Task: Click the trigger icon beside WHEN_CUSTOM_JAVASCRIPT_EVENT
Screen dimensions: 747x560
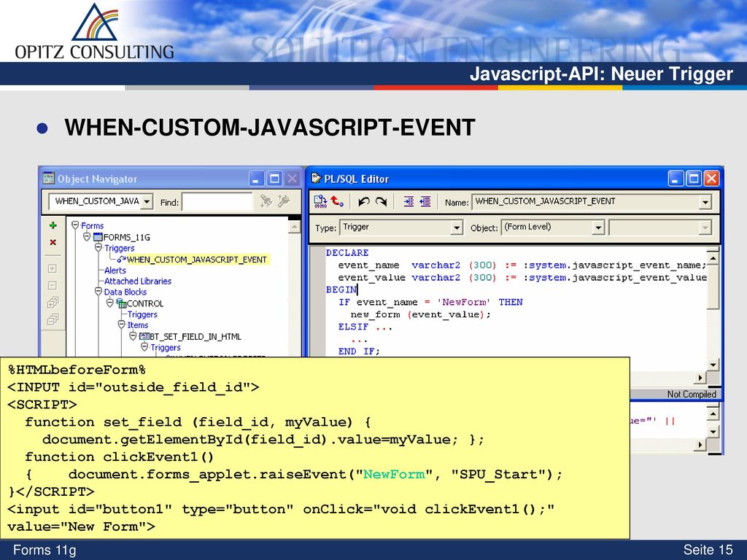Action: tap(122, 260)
